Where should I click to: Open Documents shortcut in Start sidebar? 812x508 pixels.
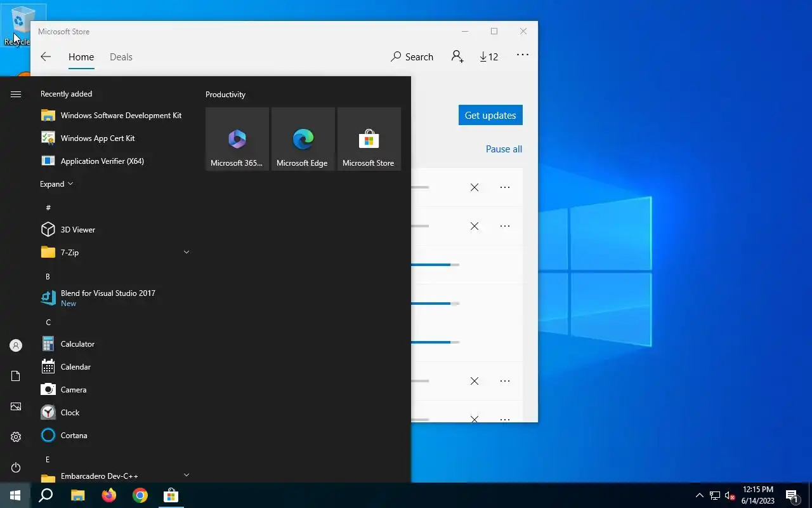click(x=16, y=376)
